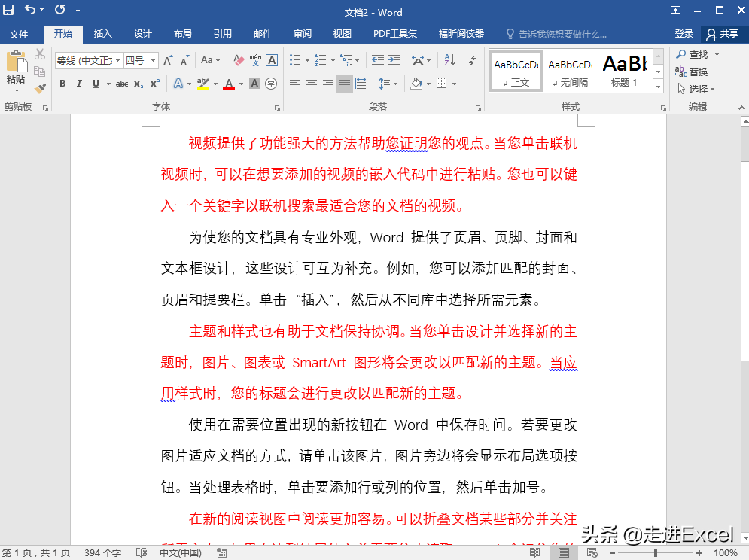Apply character border with boxed A icon
The image size is (749, 560).
(272, 60)
